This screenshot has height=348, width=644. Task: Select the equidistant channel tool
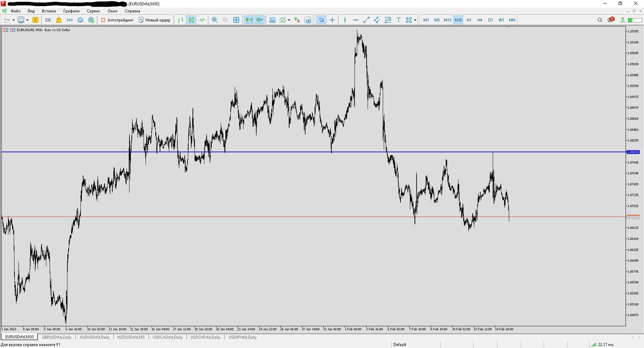click(x=377, y=20)
